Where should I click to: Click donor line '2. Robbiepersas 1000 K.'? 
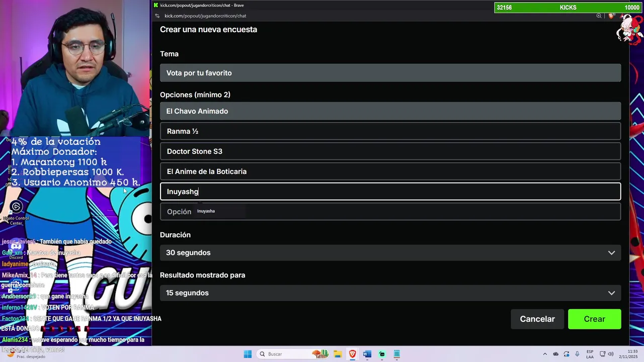(67, 172)
